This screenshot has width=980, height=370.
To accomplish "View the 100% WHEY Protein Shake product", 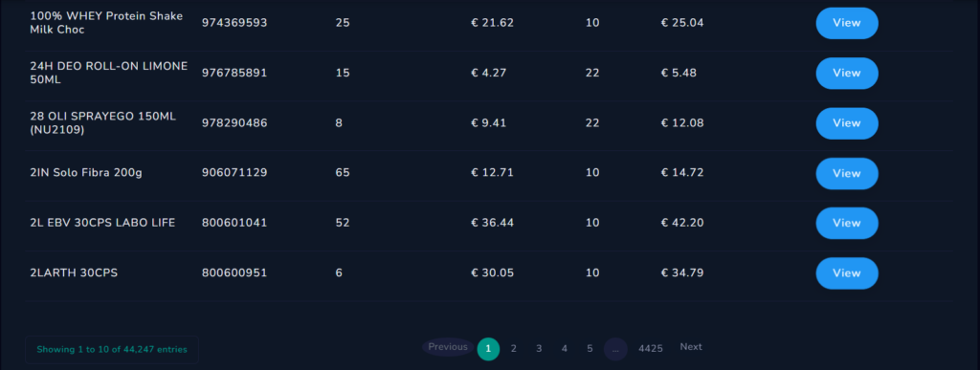I will 847,23.
